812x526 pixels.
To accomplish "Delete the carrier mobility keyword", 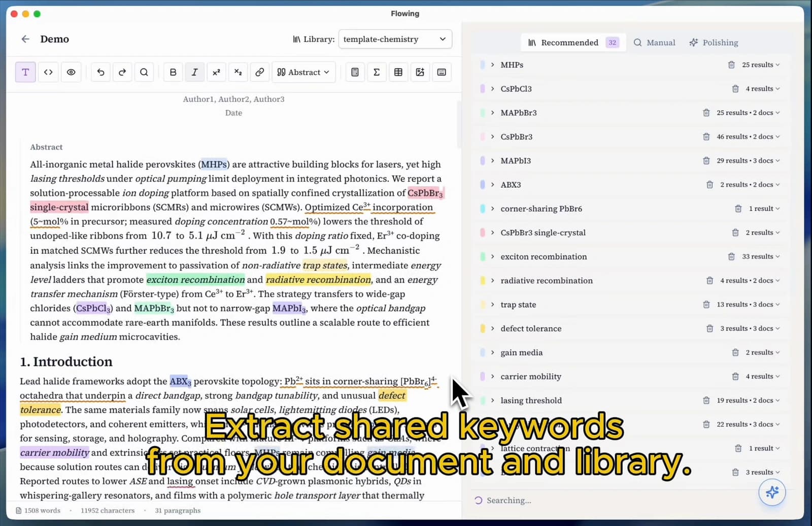I will point(735,376).
